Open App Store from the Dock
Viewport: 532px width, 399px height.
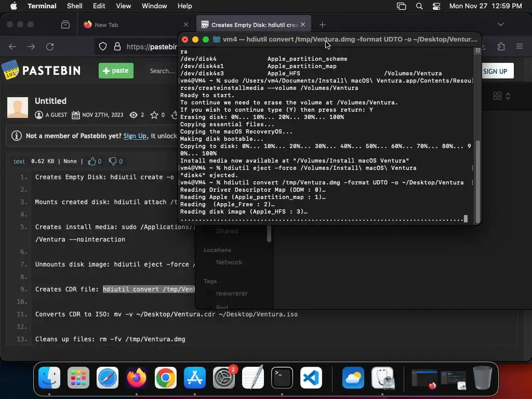click(x=195, y=378)
